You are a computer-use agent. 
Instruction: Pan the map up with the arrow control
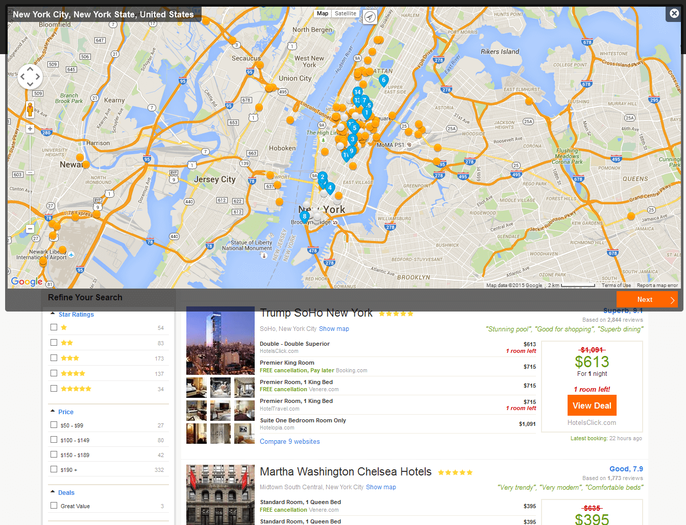[30, 69]
